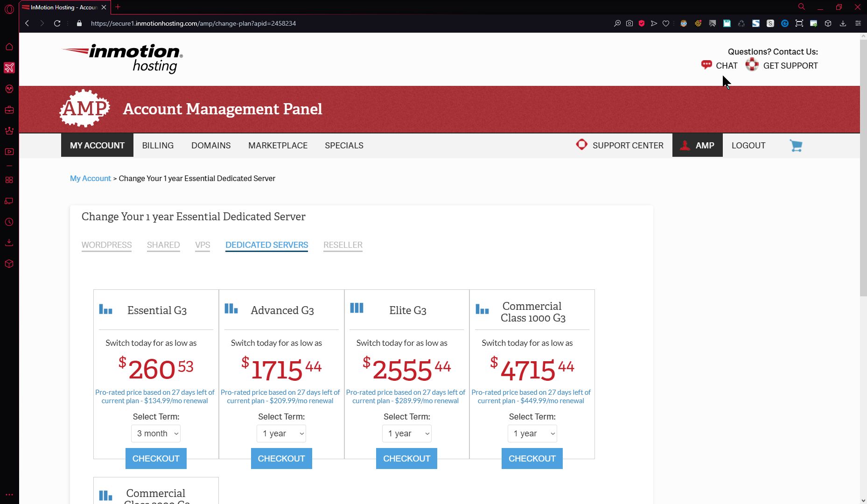Expand the Essential G3 term dropdown
This screenshot has width=867, height=504.
(x=156, y=434)
